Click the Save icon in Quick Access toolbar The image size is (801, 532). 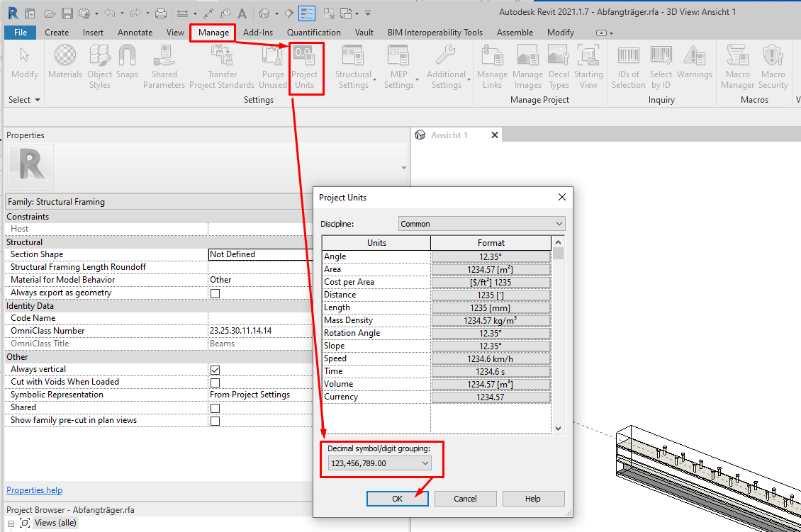pos(66,13)
